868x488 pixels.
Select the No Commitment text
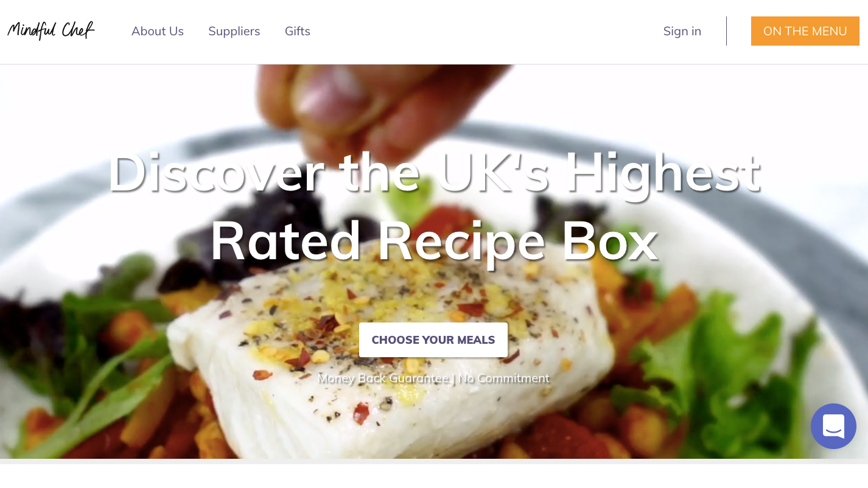point(504,378)
